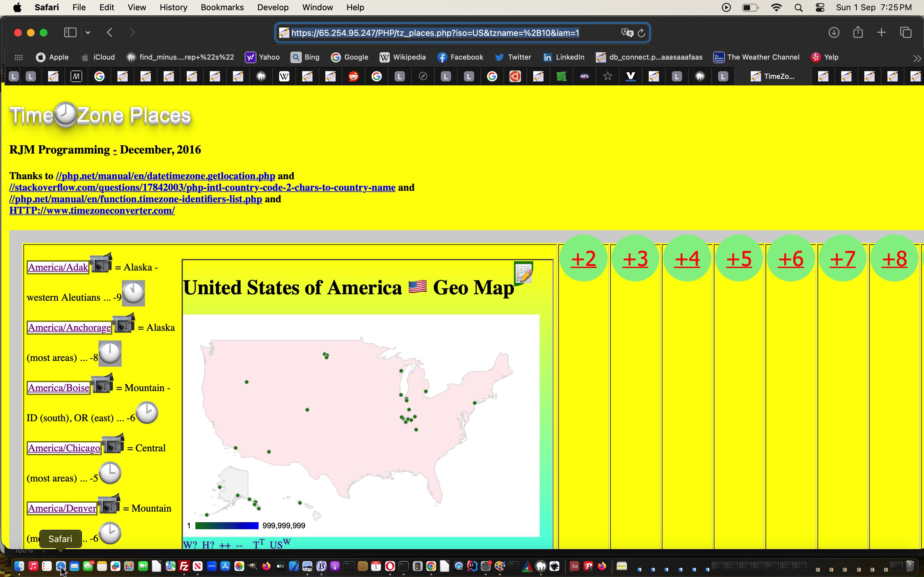Click the W? navigation link at bottom
Image resolution: width=924 pixels, height=577 pixels.
coord(191,545)
